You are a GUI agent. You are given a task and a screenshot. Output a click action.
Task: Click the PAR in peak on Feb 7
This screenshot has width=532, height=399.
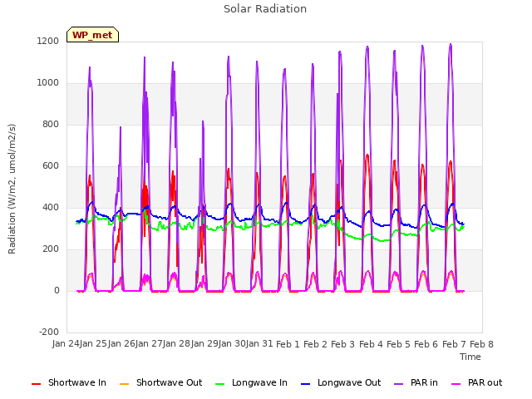(451, 44)
